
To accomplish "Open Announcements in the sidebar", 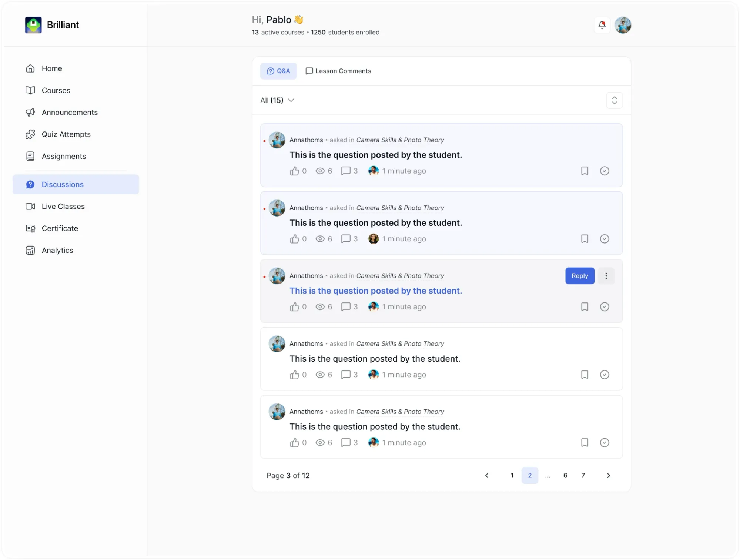I will (x=76, y=112).
